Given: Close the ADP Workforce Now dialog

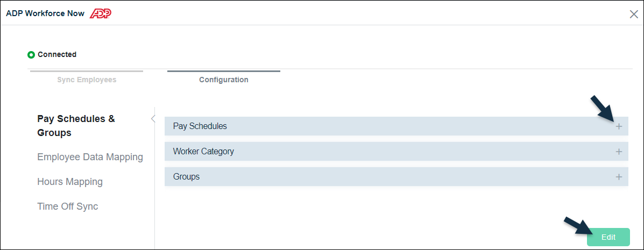Looking at the screenshot, I should (634, 15).
